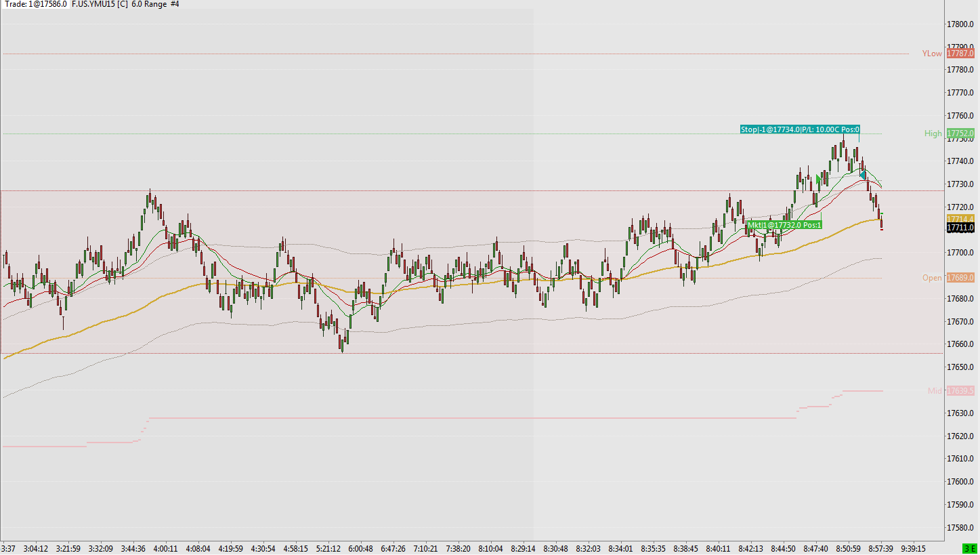Click the Open price box 17689.0
Viewport: 980px width, 555px height.
click(x=960, y=278)
